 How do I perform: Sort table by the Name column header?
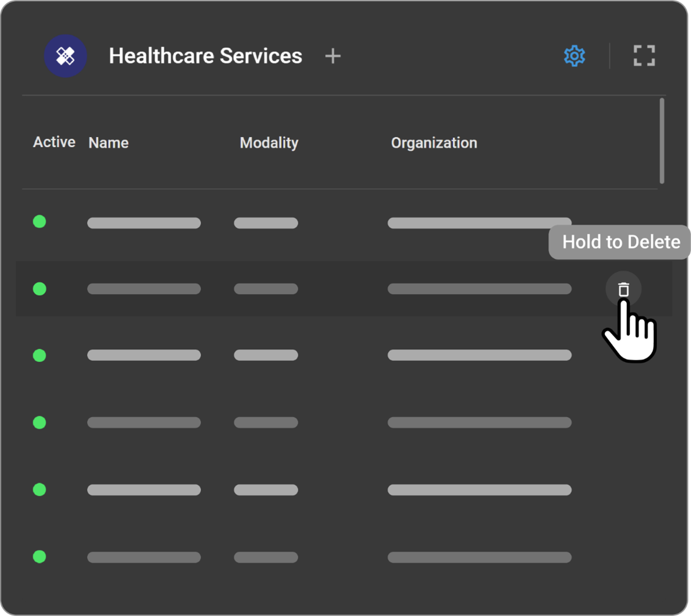(108, 143)
